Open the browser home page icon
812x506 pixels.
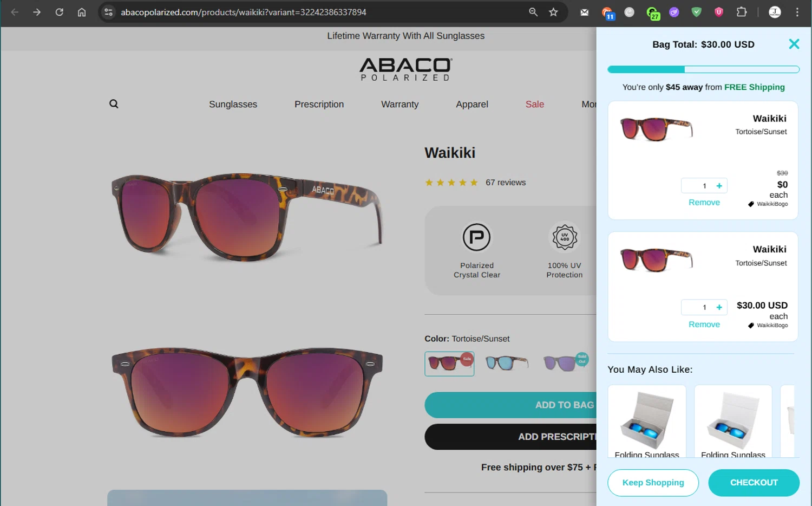point(82,12)
